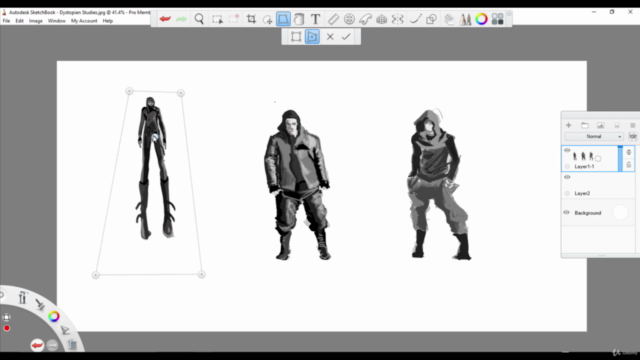Select Layer2 in the Layers panel
The width and height of the screenshot is (640, 360).
(x=598, y=186)
